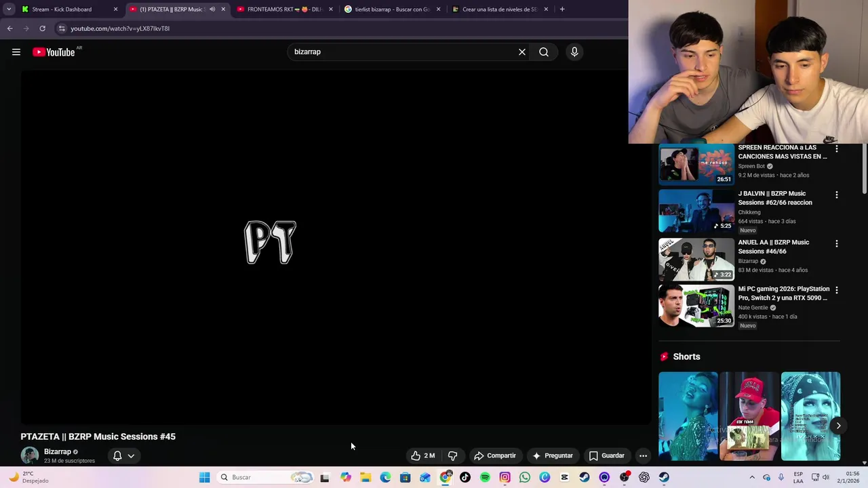Open Bizarrap channel avatar
This screenshot has height=488, width=868.
click(30, 455)
